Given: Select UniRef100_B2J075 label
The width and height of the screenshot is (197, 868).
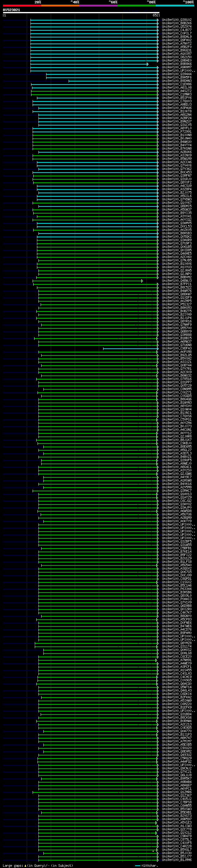Looking at the screenshot, I should point(177,193).
